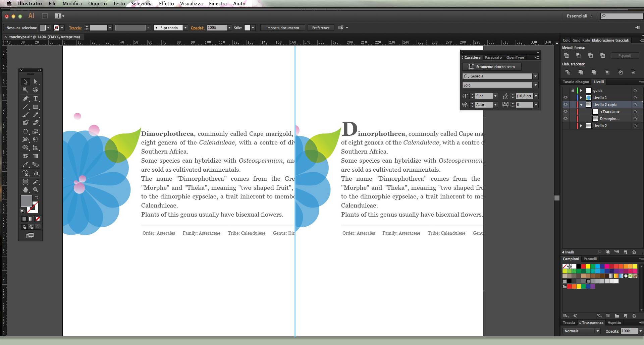This screenshot has width=644, height=345.
Task: Select the Selection (black arrow) tool
Action: pyautogui.click(x=25, y=82)
